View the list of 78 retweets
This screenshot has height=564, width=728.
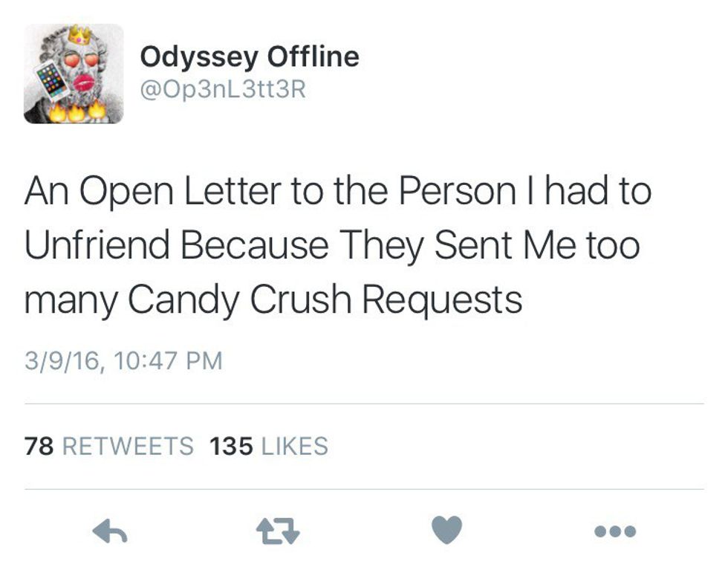tap(108, 446)
